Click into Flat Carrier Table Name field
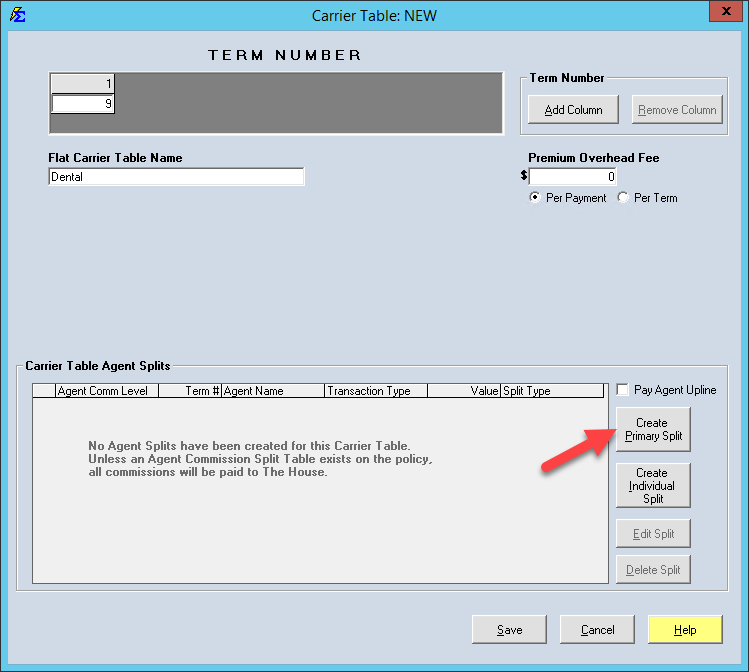 click(176, 177)
